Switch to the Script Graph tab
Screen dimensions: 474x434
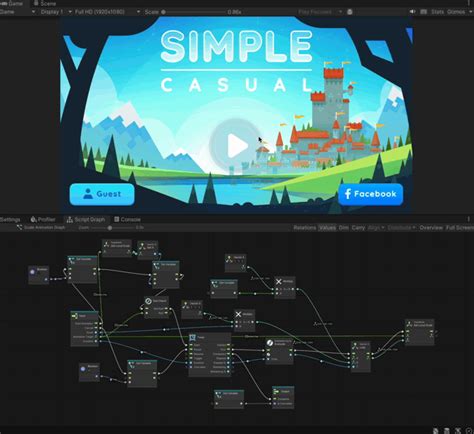(86, 219)
